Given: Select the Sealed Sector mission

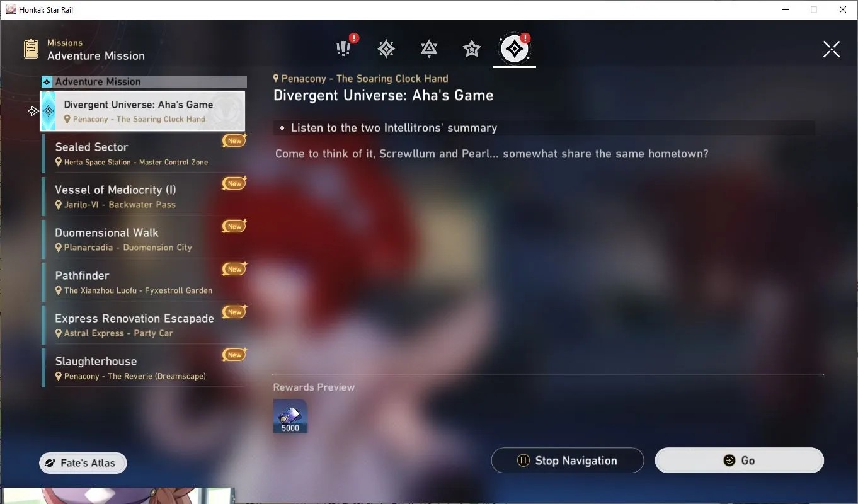Looking at the screenshot, I should [x=143, y=154].
